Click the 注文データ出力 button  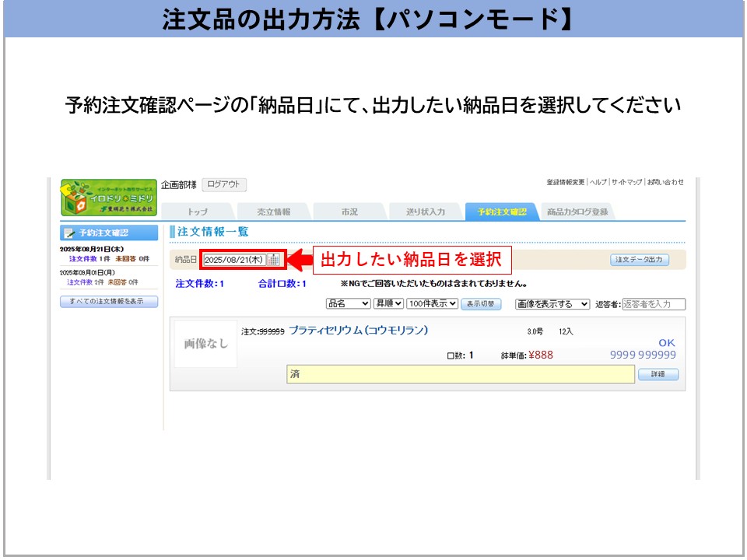pos(639,260)
